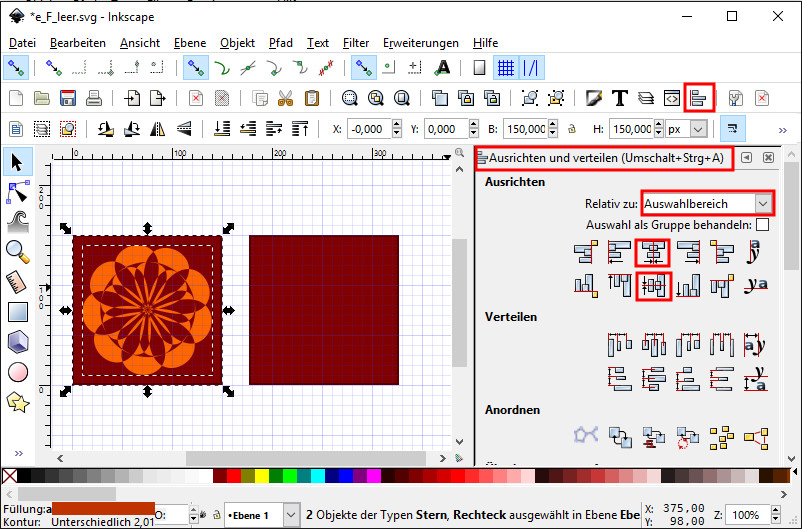Click the Print document icon
This screenshot has height=529, width=802.
(94, 98)
